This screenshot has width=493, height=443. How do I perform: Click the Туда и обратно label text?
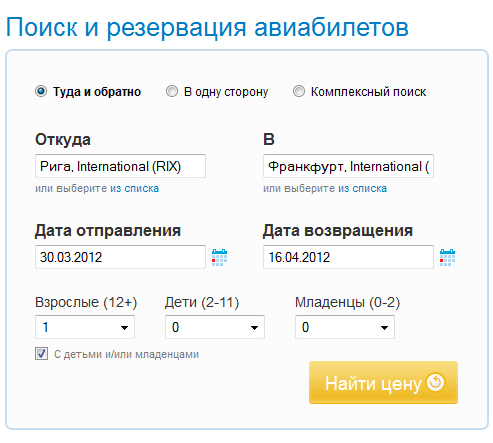click(97, 92)
